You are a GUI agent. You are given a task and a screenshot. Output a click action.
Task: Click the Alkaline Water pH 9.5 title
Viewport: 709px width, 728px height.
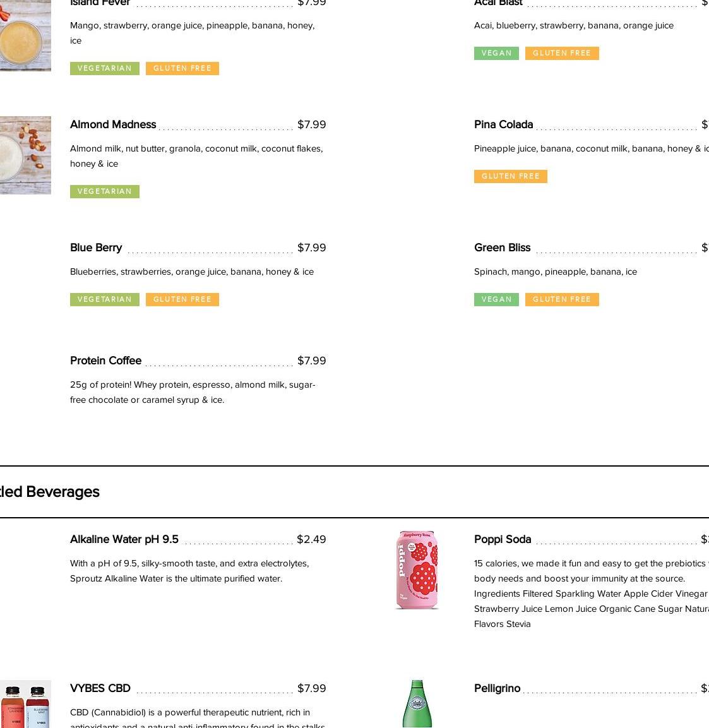point(124,539)
